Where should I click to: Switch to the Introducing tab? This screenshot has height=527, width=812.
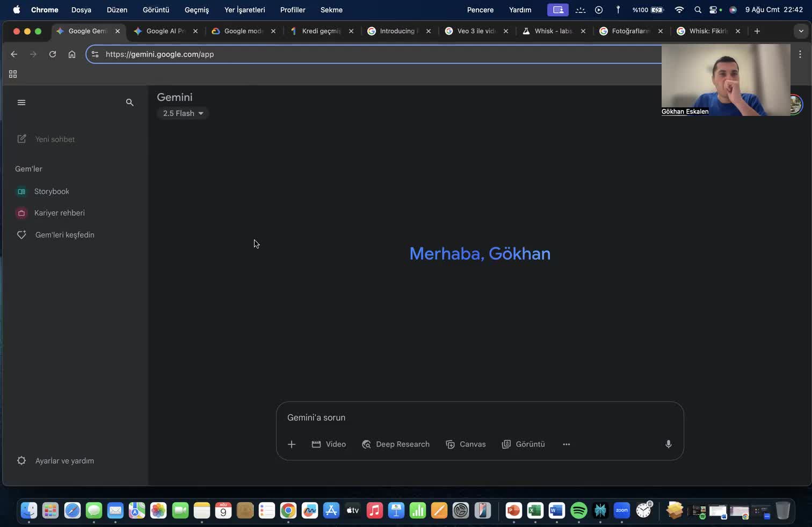click(398, 31)
